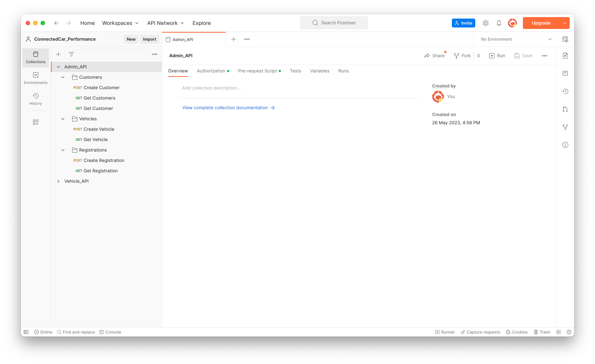Open Console in the status bar
This screenshot has height=364, width=595.
pyautogui.click(x=110, y=332)
